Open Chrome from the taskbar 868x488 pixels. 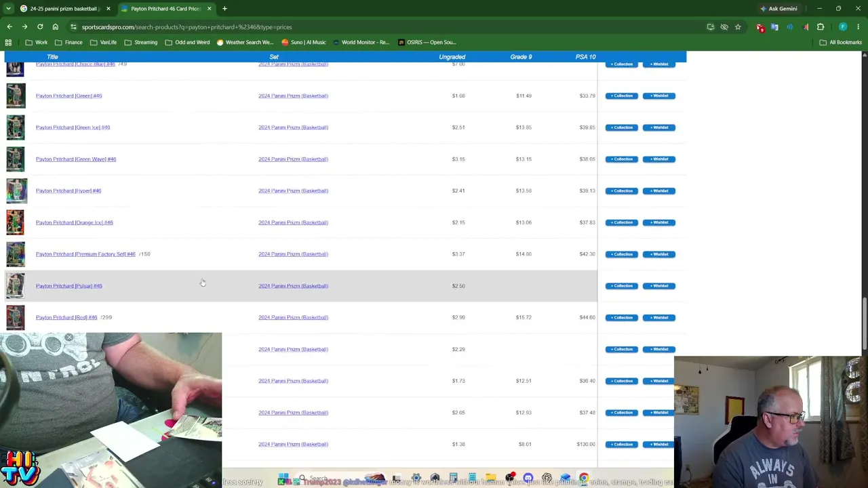click(584, 479)
